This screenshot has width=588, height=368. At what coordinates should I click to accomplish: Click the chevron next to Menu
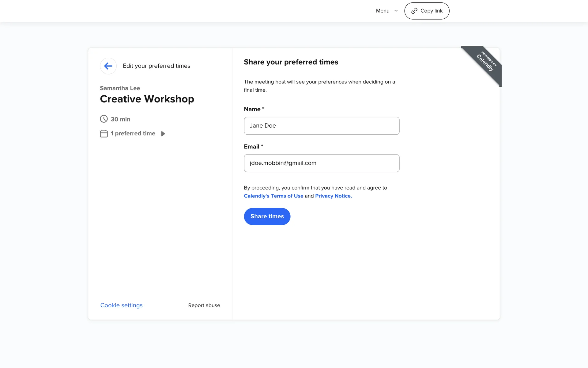click(396, 11)
